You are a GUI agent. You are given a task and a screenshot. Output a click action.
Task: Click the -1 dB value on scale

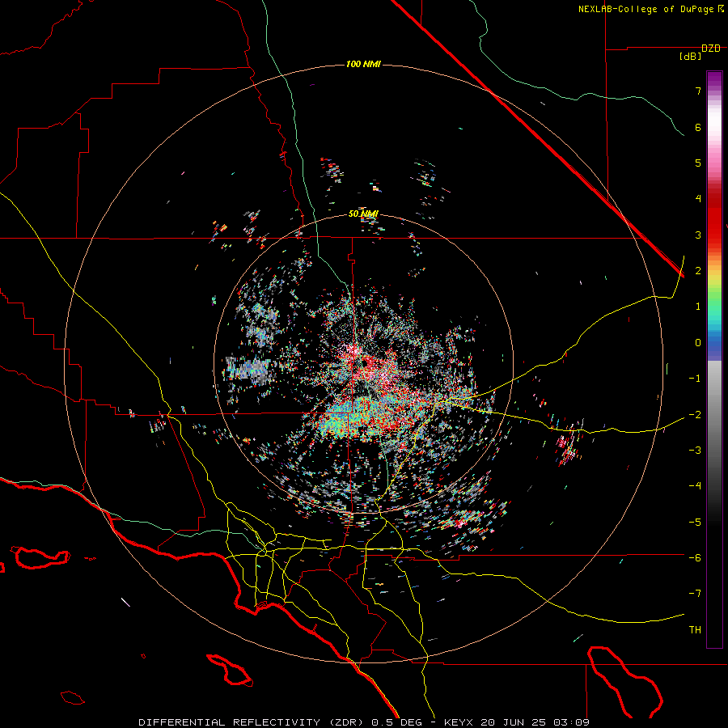(x=695, y=379)
